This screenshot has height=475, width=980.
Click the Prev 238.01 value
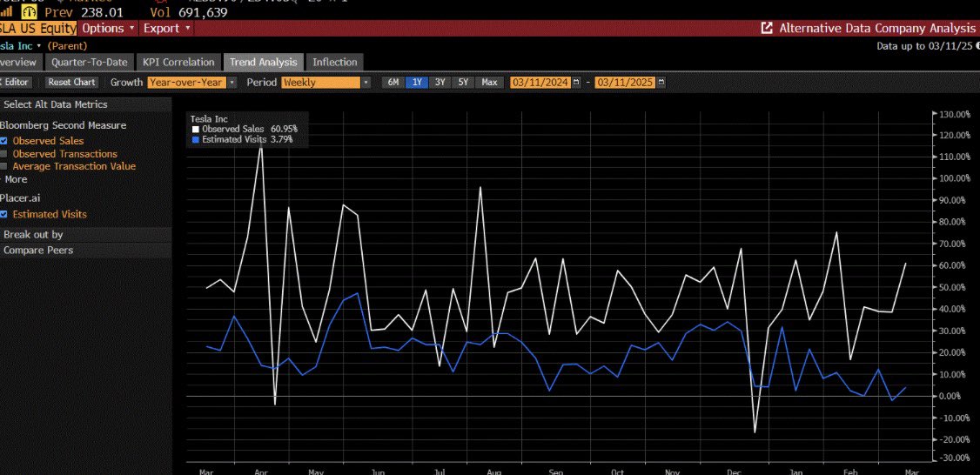click(x=84, y=12)
